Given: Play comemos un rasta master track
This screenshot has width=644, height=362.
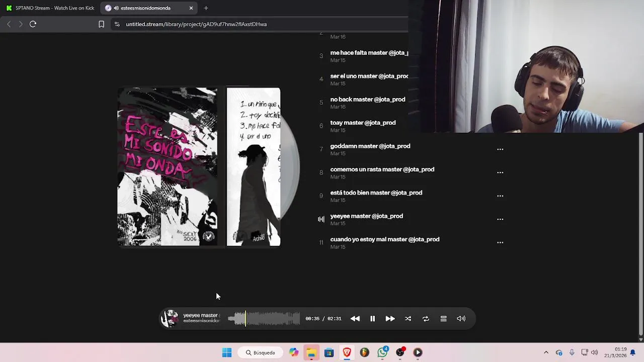Looking at the screenshot, I should pyautogui.click(x=382, y=169).
